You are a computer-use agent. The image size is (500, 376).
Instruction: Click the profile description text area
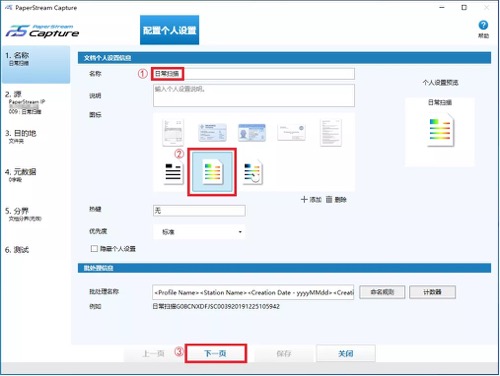(x=254, y=95)
